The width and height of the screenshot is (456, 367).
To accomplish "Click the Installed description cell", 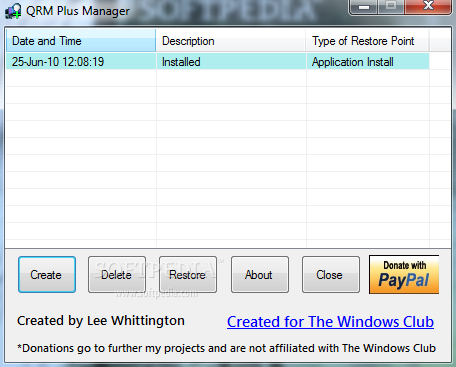I will point(231,62).
